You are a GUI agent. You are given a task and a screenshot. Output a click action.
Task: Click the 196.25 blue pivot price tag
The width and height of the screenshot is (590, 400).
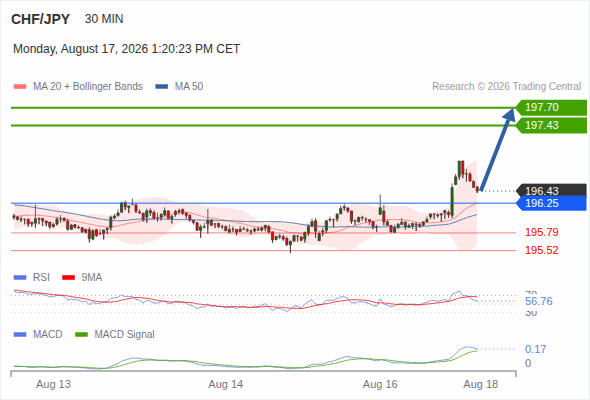(x=551, y=203)
